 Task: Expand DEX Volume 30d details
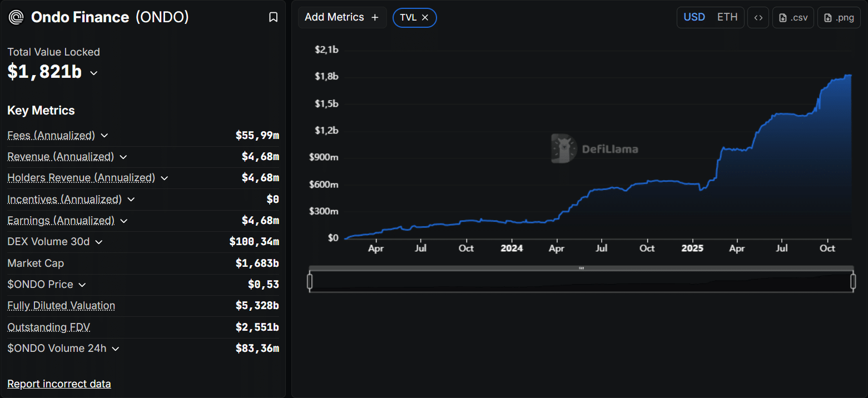99,242
